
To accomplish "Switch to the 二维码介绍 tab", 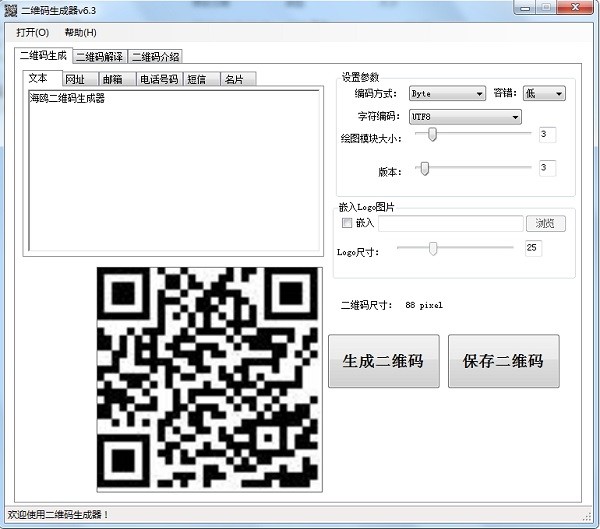I will 155,57.
